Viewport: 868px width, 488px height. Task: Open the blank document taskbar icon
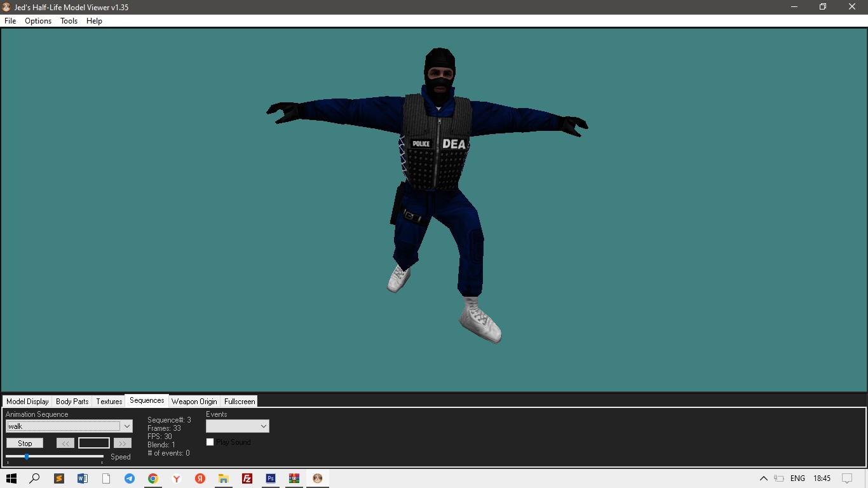coord(106,478)
